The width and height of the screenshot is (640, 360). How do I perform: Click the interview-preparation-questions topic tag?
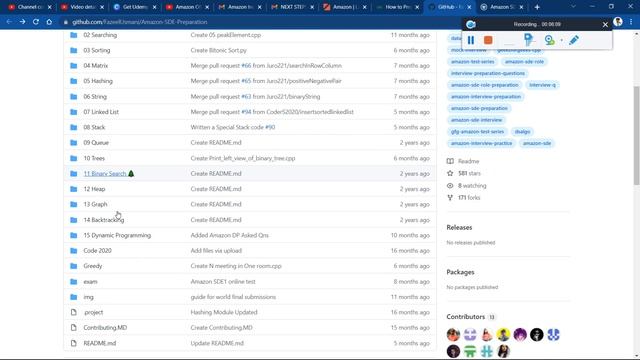tap(488, 73)
